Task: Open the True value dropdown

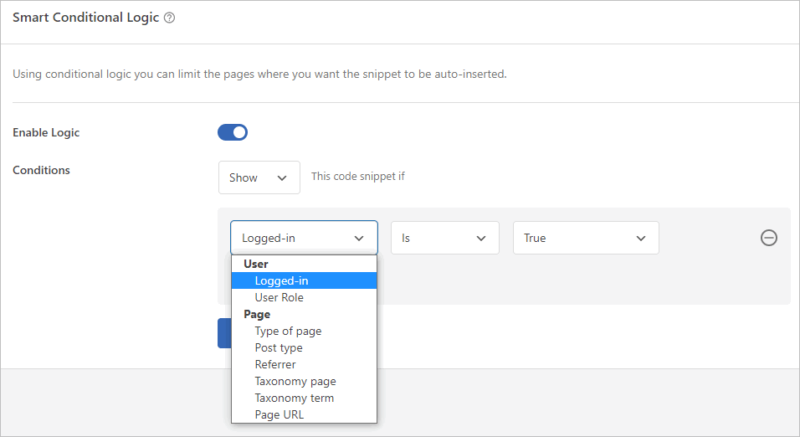Action: point(586,238)
